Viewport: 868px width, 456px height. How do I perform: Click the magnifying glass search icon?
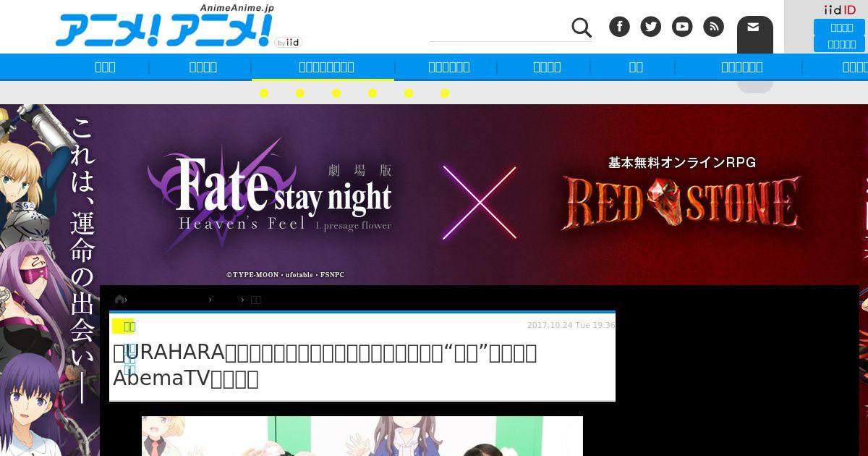coord(582,28)
